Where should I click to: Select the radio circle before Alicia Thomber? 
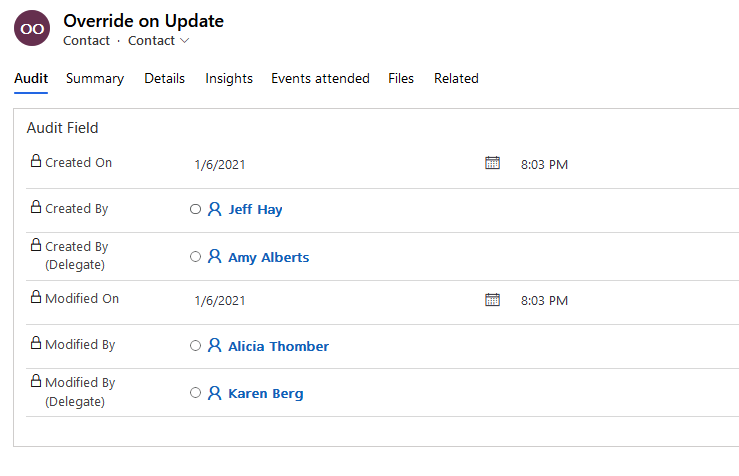point(195,346)
